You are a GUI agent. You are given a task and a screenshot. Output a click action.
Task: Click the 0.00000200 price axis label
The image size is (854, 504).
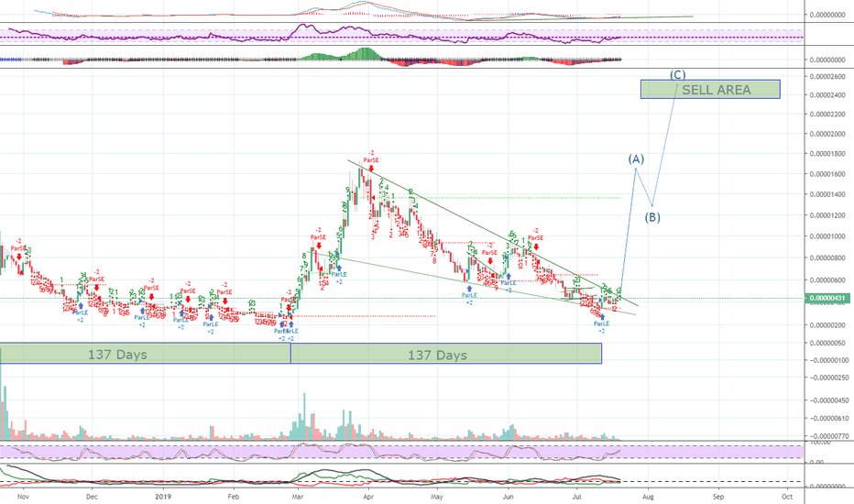[x=827, y=325]
